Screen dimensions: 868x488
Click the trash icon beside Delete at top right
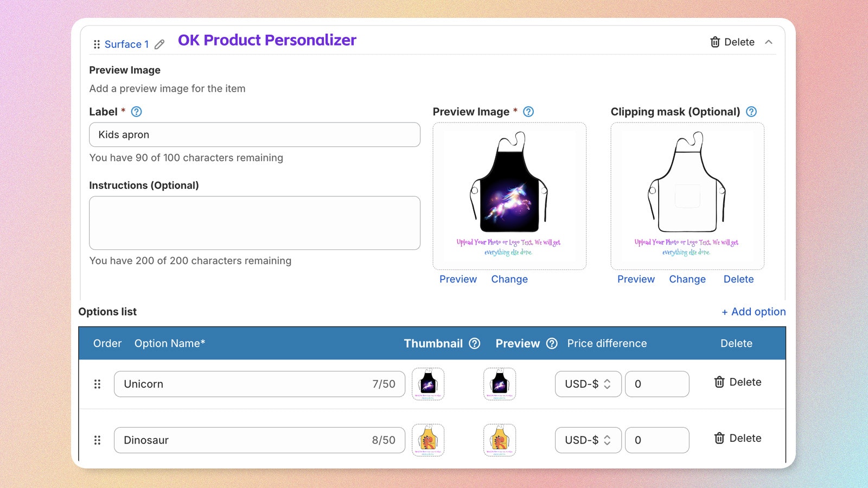714,42
